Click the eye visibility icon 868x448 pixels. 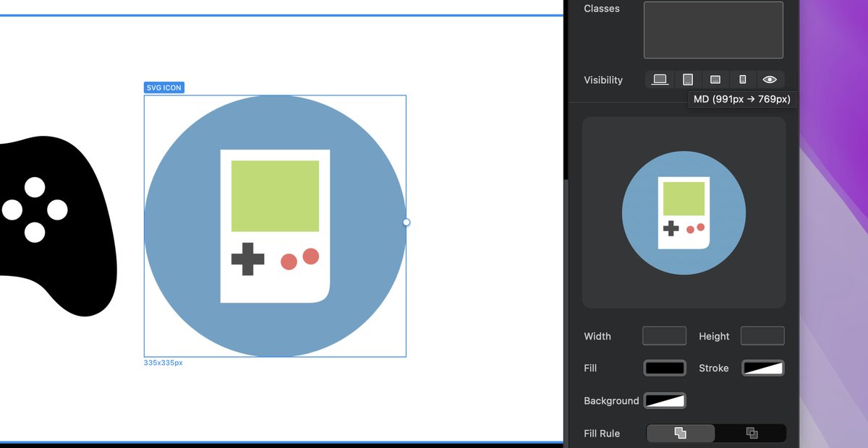[770, 79]
